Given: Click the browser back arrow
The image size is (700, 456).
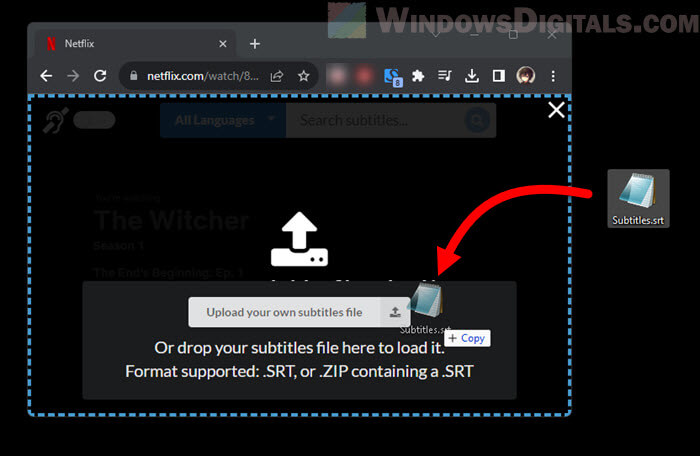Looking at the screenshot, I should (x=46, y=76).
